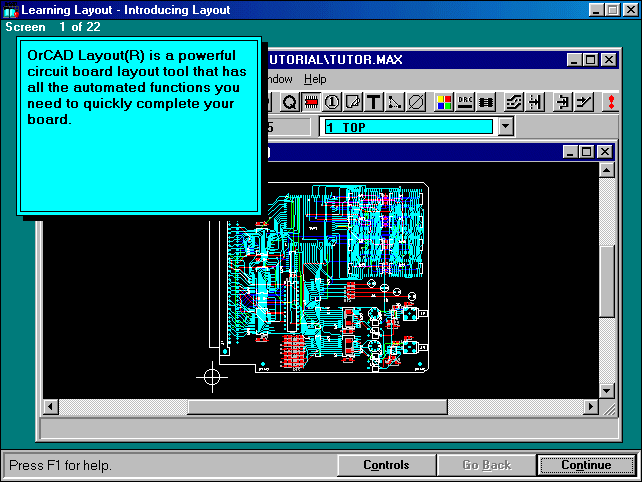This screenshot has width=642, height=482.
Task: Select the Connection tool icon
Action: coord(395,102)
